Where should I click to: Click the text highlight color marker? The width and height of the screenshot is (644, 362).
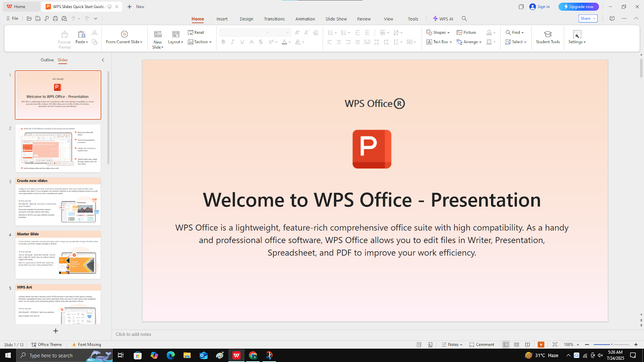click(298, 42)
